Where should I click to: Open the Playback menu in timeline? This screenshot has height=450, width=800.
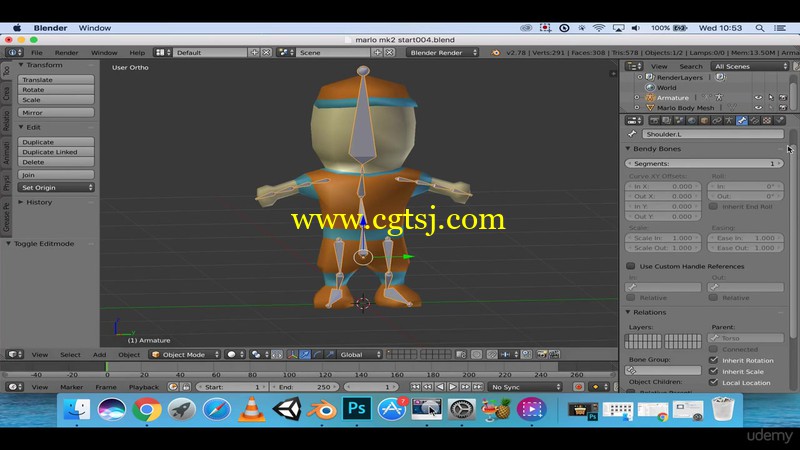pyautogui.click(x=144, y=387)
